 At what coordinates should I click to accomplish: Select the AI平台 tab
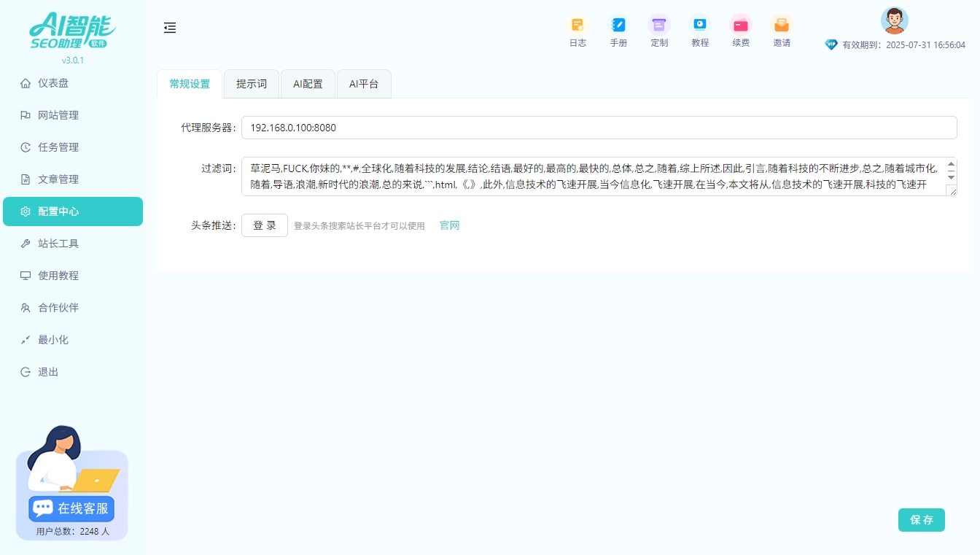(x=364, y=84)
